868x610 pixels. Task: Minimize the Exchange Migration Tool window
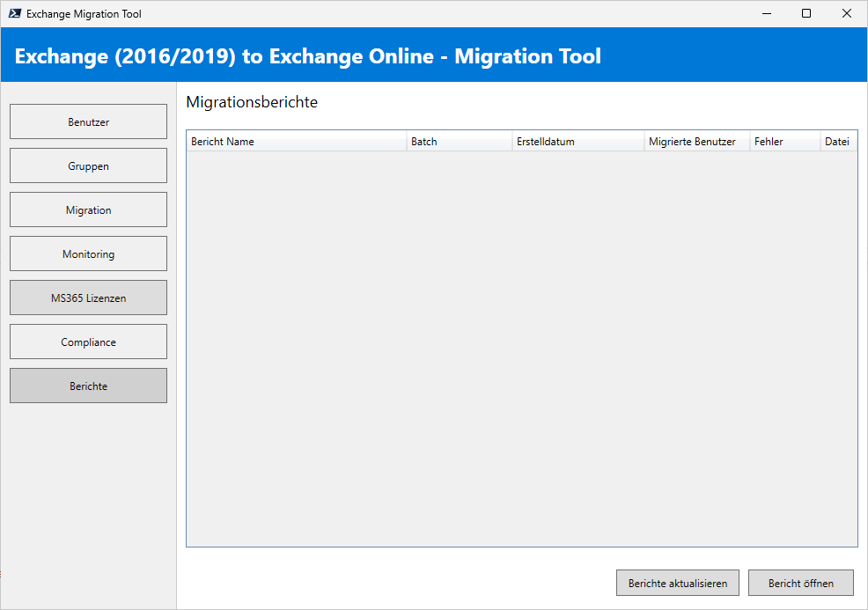coord(766,13)
